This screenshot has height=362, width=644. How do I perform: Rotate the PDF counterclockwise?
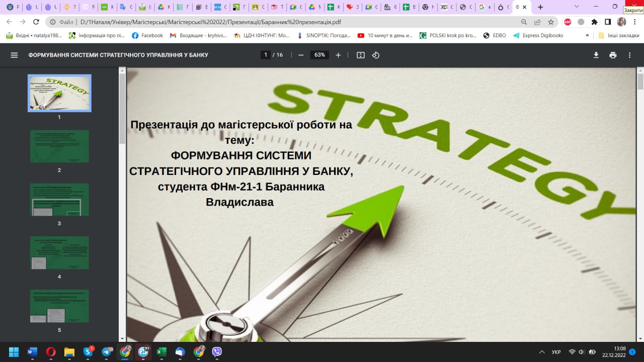[375, 55]
